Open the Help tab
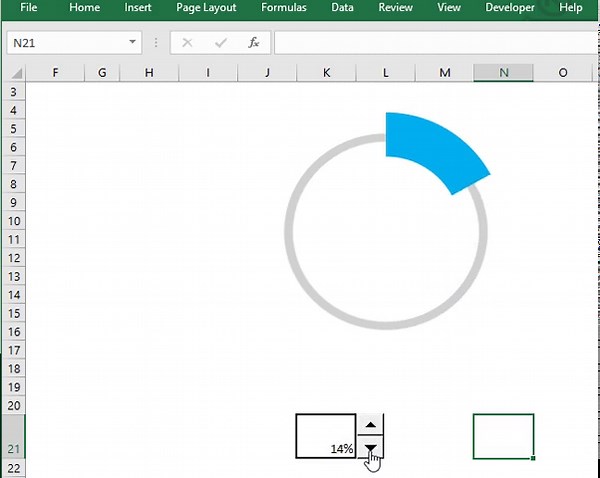Screen dimensions: 600x478 pyautogui.click(x=571, y=8)
